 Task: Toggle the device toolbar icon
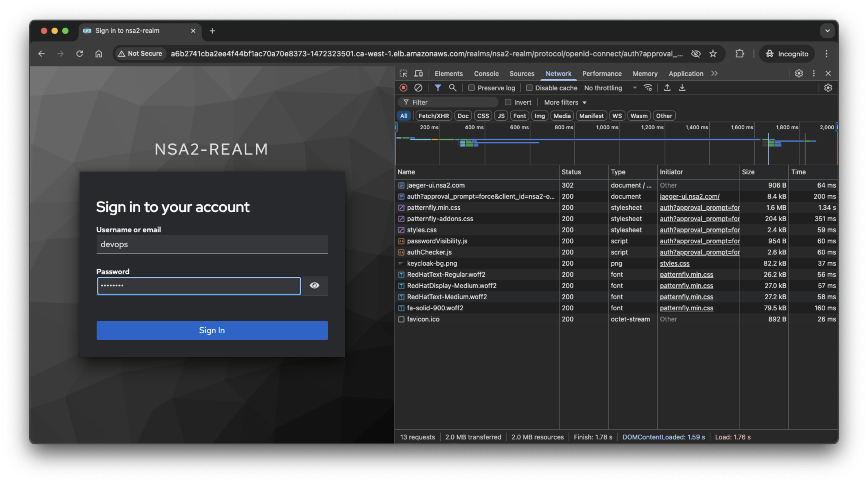point(419,74)
